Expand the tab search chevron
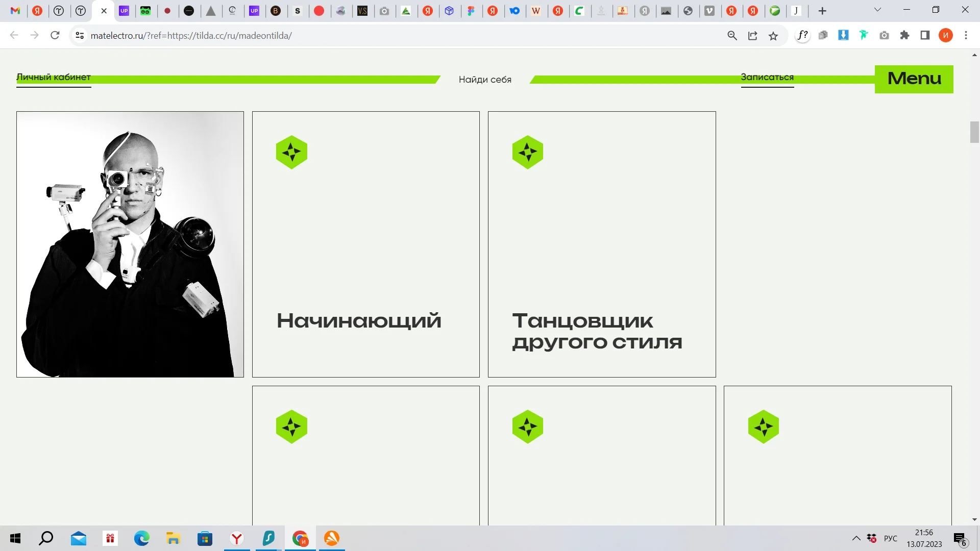 (877, 10)
